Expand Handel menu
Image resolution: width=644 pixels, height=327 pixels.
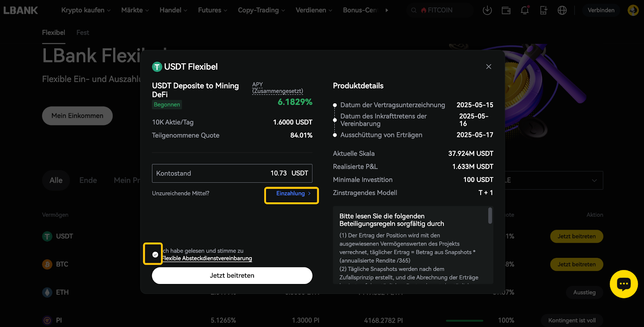pos(173,10)
